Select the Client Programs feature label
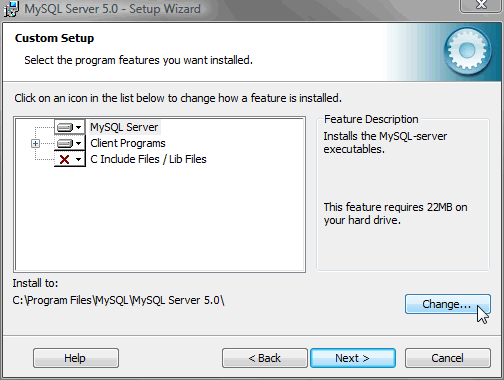The image size is (504, 380). click(128, 143)
